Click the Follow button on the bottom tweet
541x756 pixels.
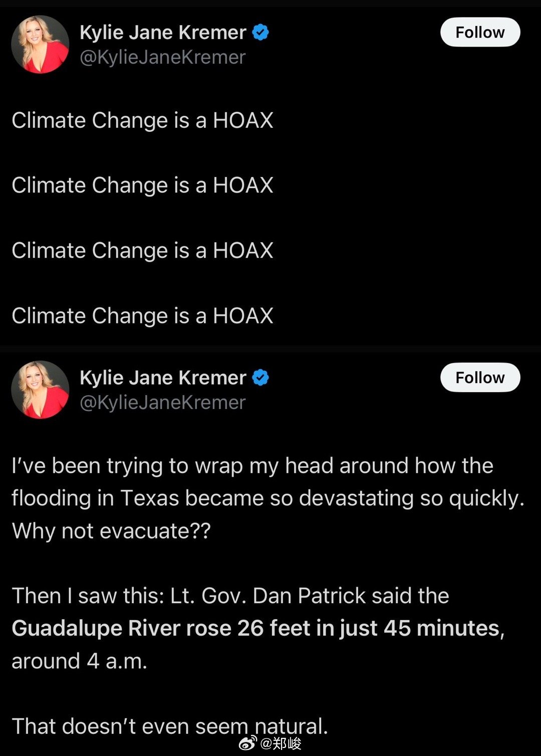point(480,377)
